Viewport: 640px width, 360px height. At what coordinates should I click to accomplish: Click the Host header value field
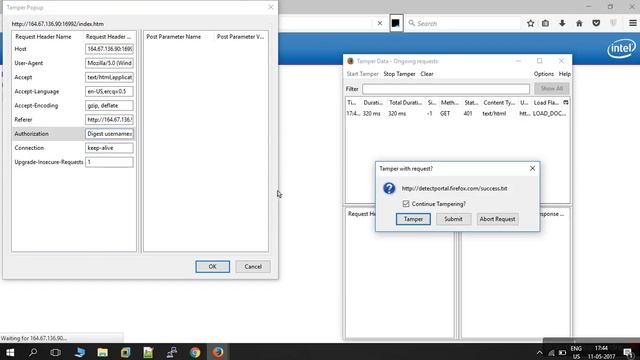(109, 49)
